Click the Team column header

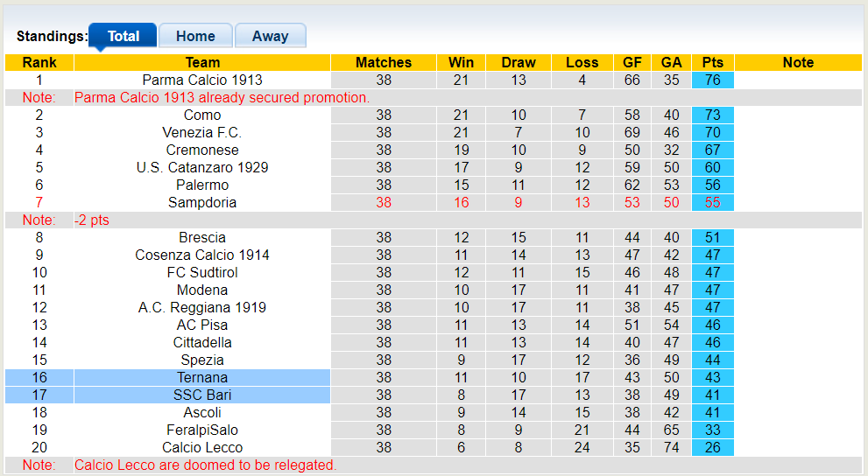tap(202, 62)
